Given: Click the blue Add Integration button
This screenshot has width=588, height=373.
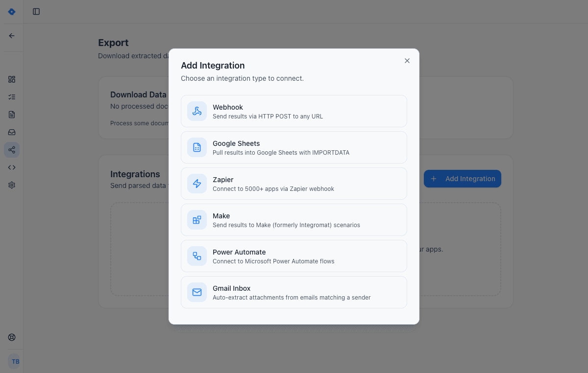Looking at the screenshot, I should pyautogui.click(x=462, y=179).
